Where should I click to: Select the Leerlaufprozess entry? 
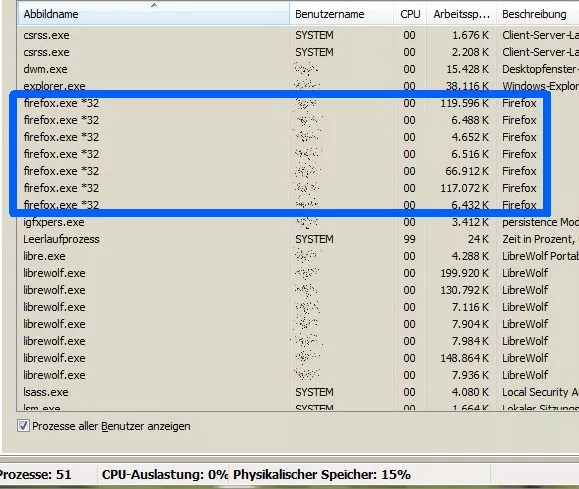pyautogui.click(x=298, y=239)
